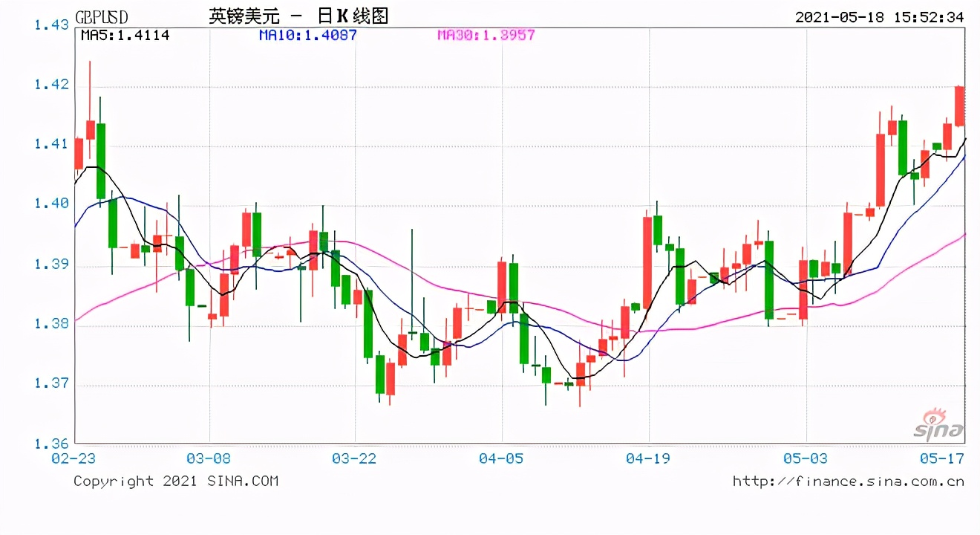The width and height of the screenshot is (980, 535).
Task: Click the GBPUSD symbol label
Action: [102, 16]
